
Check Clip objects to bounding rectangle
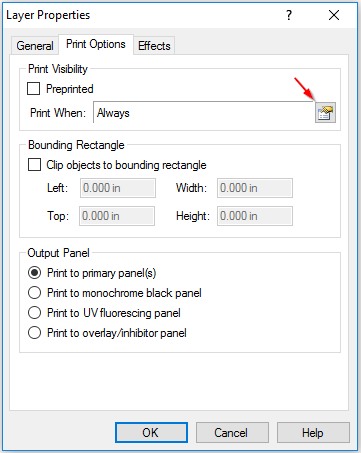pyautogui.click(x=34, y=165)
